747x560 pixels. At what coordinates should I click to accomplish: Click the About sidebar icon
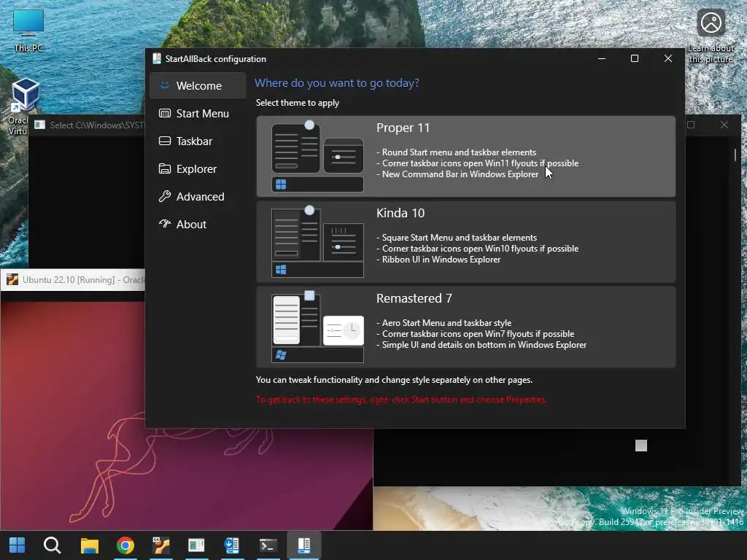pyautogui.click(x=164, y=223)
